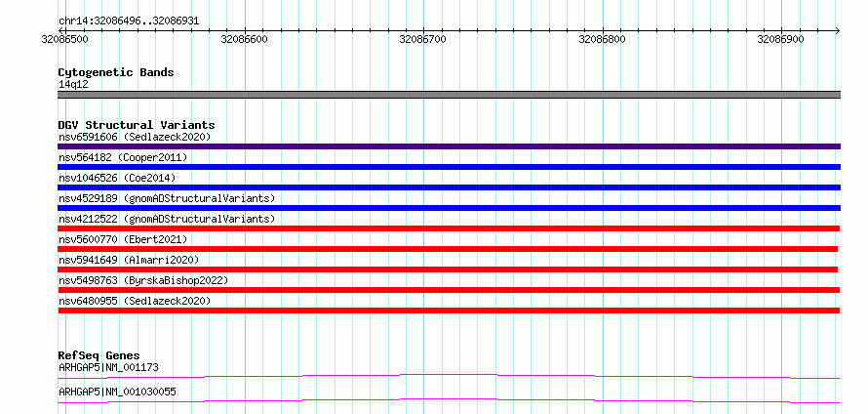Click the ARHGAP5|NM_001030055 gene label
The image size is (868, 414).
click(x=117, y=392)
